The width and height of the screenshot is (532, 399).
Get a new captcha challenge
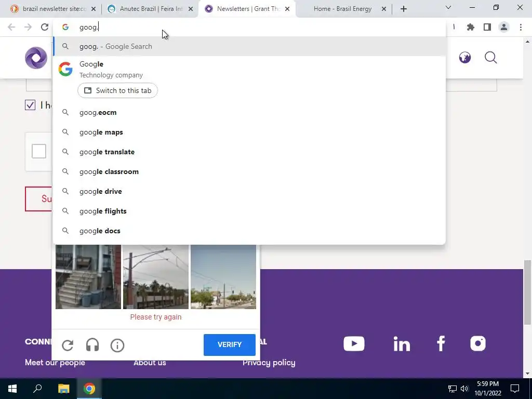(68, 345)
